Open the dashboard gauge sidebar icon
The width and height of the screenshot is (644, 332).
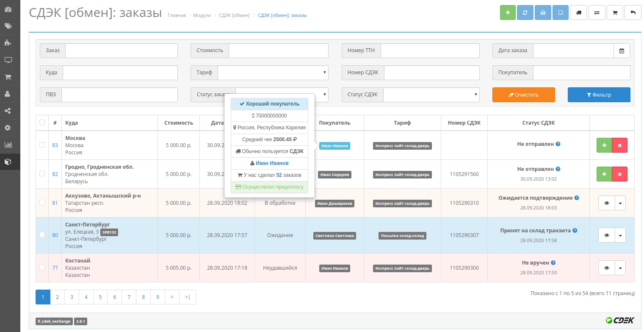point(8,9)
